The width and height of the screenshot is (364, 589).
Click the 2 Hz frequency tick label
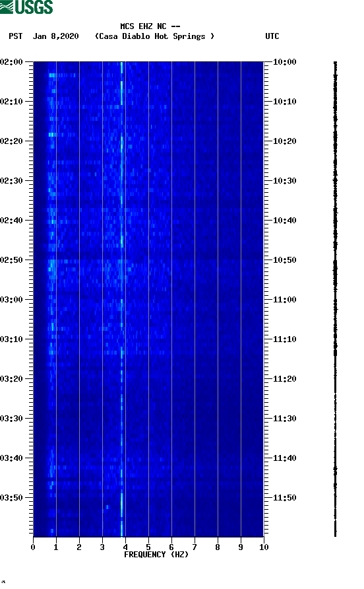pos(79,547)
